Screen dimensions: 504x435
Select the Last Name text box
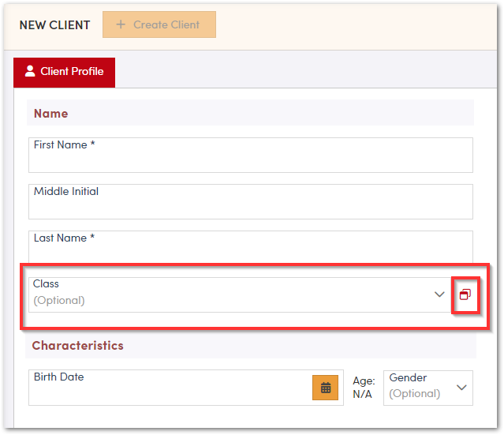pos(250,251)
